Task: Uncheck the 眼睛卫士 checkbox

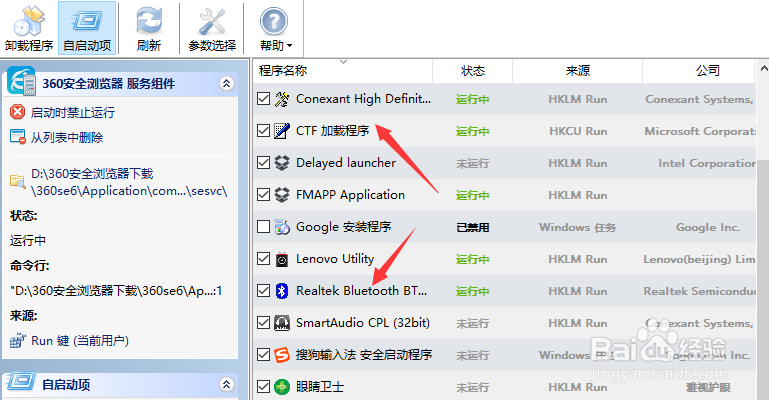Action: click(x=263, y=386)
